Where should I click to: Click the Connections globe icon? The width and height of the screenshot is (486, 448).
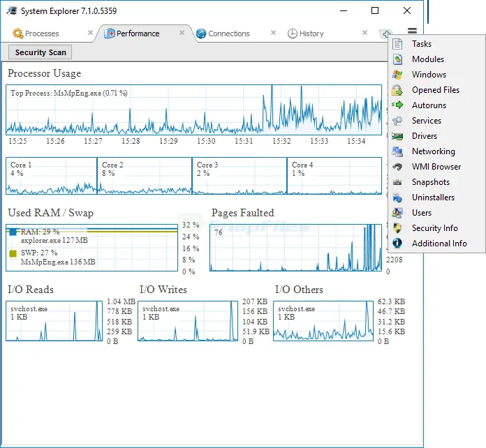(x=201, y=33)
